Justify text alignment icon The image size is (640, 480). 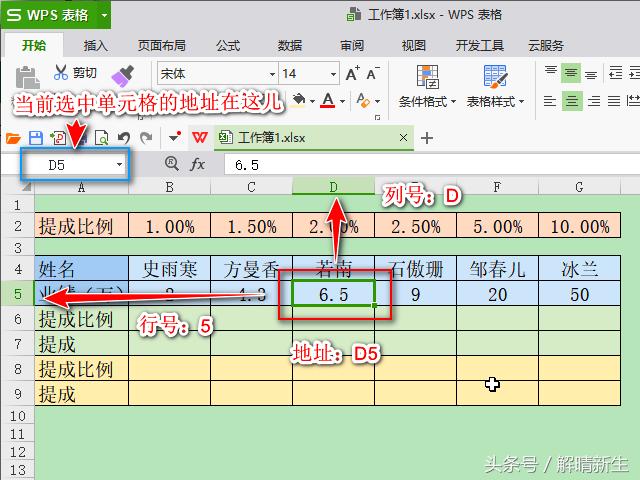pos(614,101)
